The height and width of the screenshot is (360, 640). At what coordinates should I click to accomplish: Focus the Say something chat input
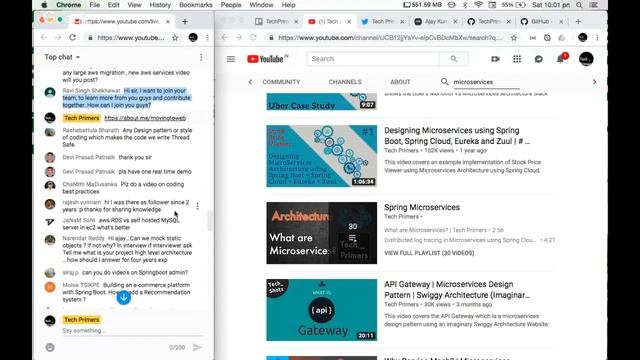(132, 331)
